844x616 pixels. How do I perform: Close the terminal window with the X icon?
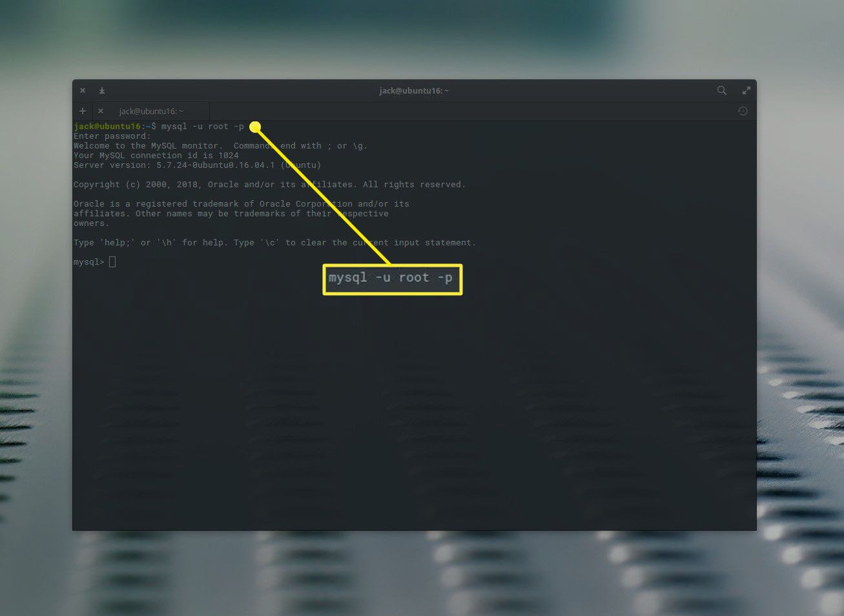pyautogui.click(x=83, y=90)
